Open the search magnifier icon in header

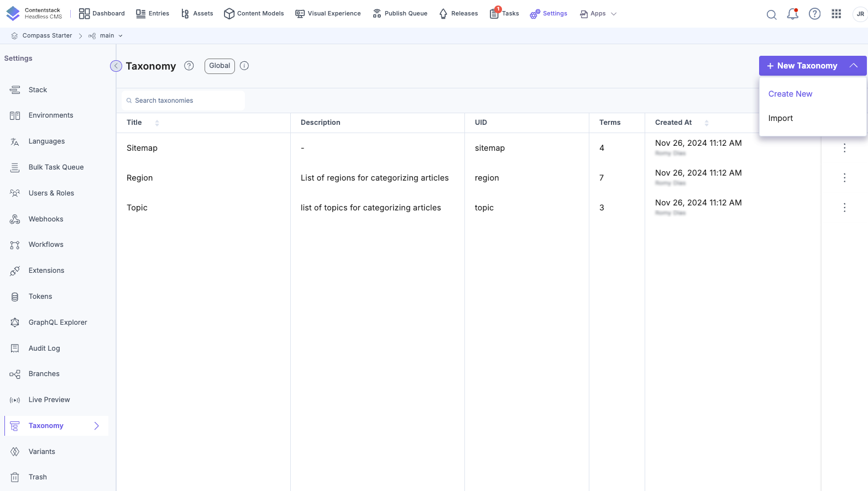click(771, 14)
